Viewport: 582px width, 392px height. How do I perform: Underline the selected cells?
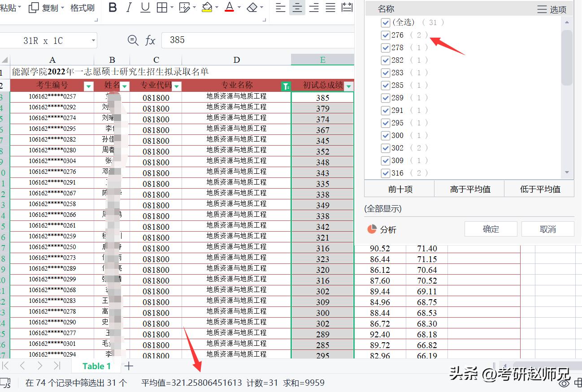click(x=145, y=7)
